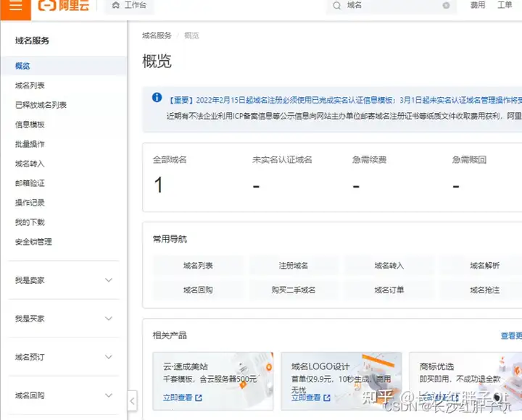522x420 pixels.
Task: Click the blue info notice icon
Action: tap(157, 98)
